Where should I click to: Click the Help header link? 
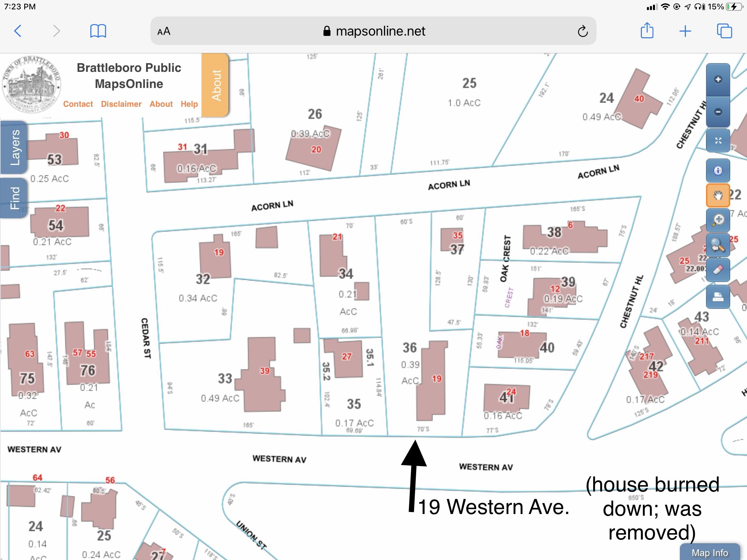coord(189,104)
